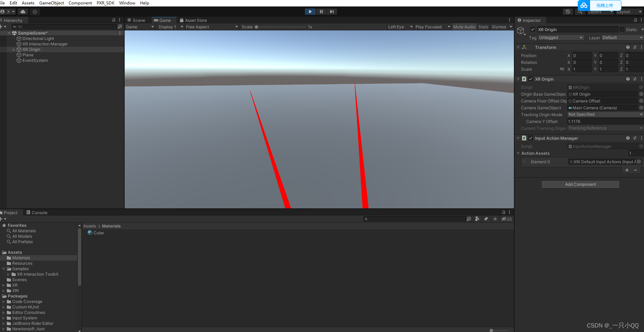Screen dimensions: 644x332
Task: Switch to the Asset Store tab
Action: point(193,20)
